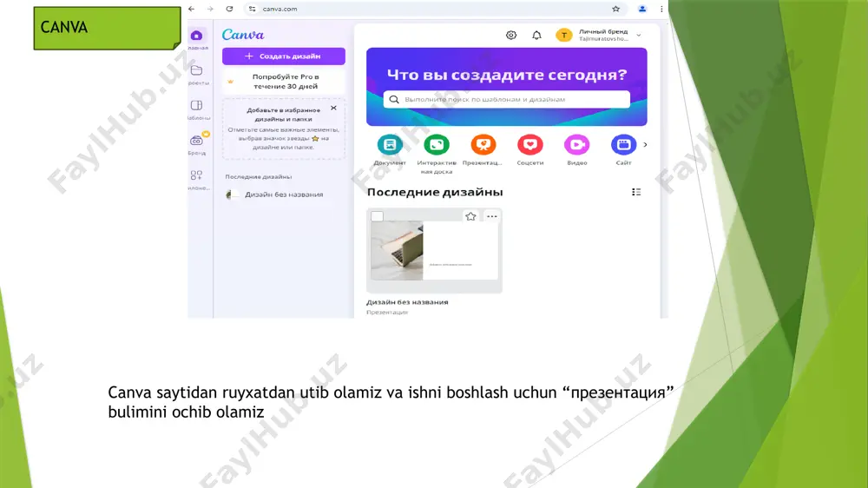
Task: Click the Canva home sidebar icon
Action: coord(196,36)
